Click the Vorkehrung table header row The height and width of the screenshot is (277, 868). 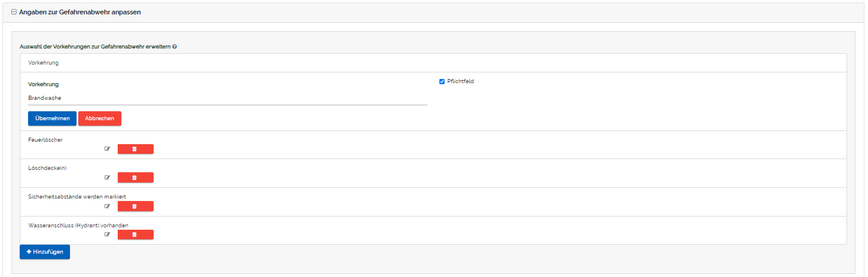pos(43,62)
